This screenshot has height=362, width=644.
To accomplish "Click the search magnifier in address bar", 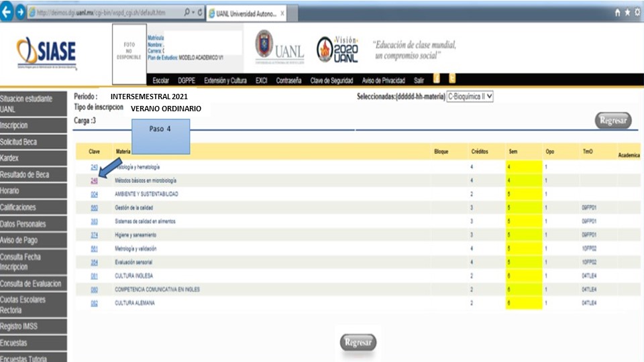I will click(x=187, y=12).
